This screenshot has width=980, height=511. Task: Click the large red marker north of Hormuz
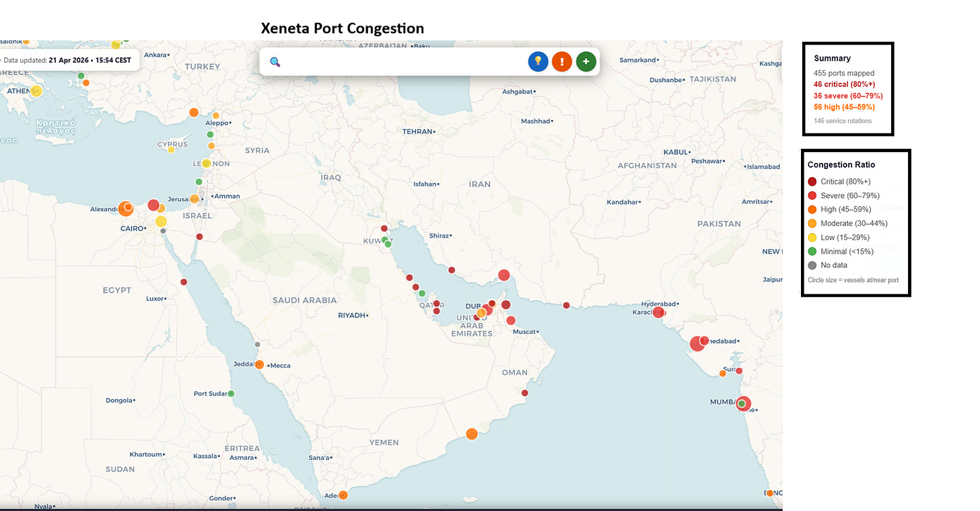coord(503,275)
